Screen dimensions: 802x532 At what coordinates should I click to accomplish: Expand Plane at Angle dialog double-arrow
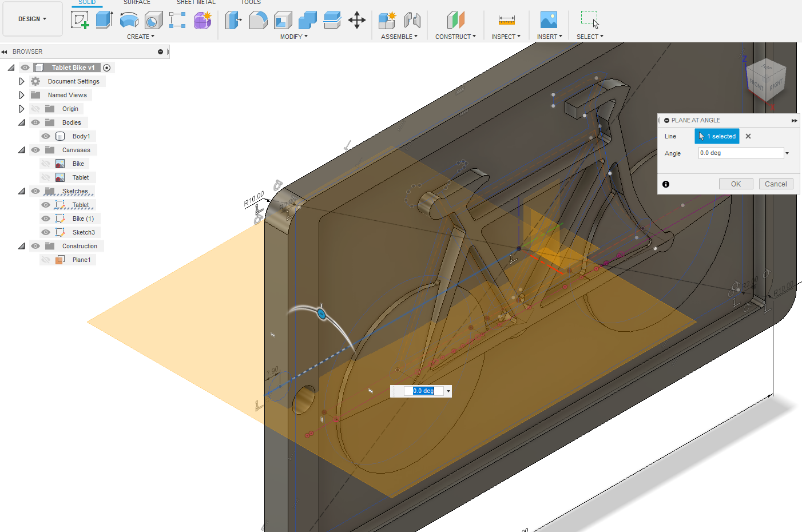(794, 121)
